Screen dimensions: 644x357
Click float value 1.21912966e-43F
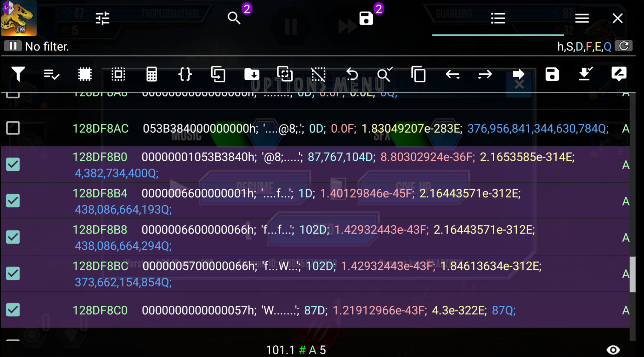coord(380,310)
